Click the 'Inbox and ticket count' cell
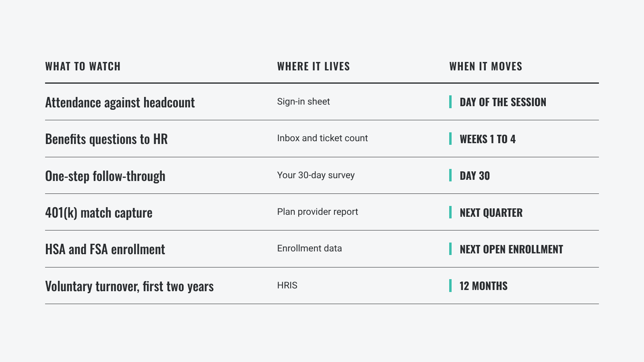 (x=322, y=138)
